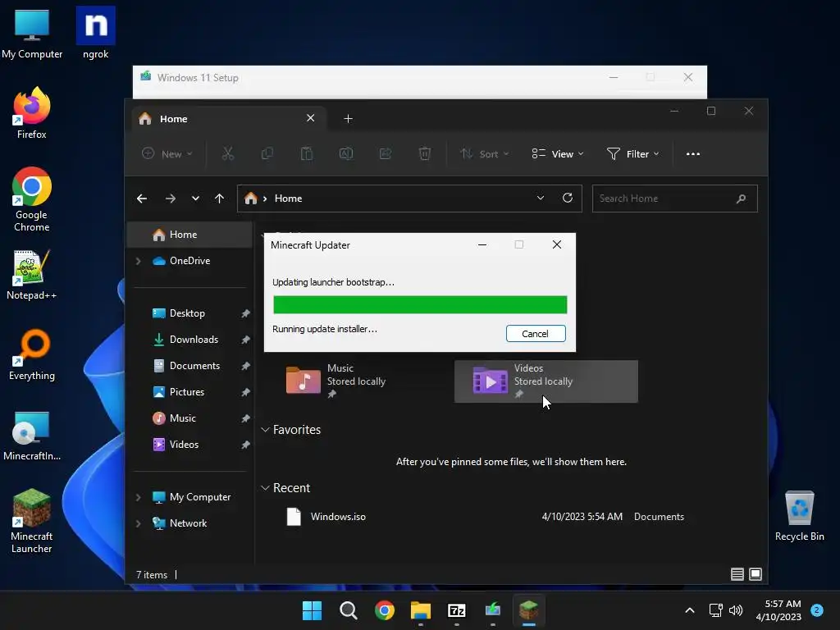Click the Home breadcrumb in address bar
Screen dimensions: 840x630
click(x=288, y=199)
